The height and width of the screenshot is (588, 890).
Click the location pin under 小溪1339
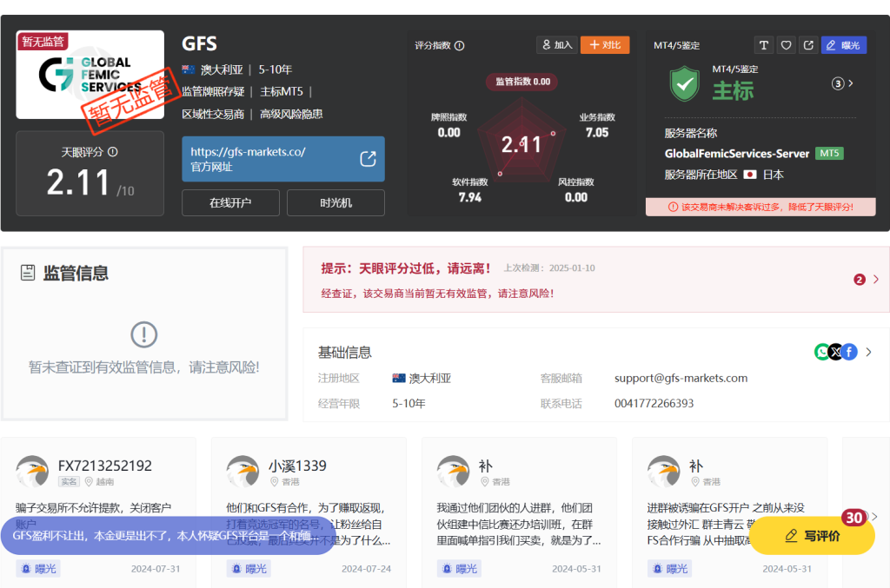click(x=275, y=481)
